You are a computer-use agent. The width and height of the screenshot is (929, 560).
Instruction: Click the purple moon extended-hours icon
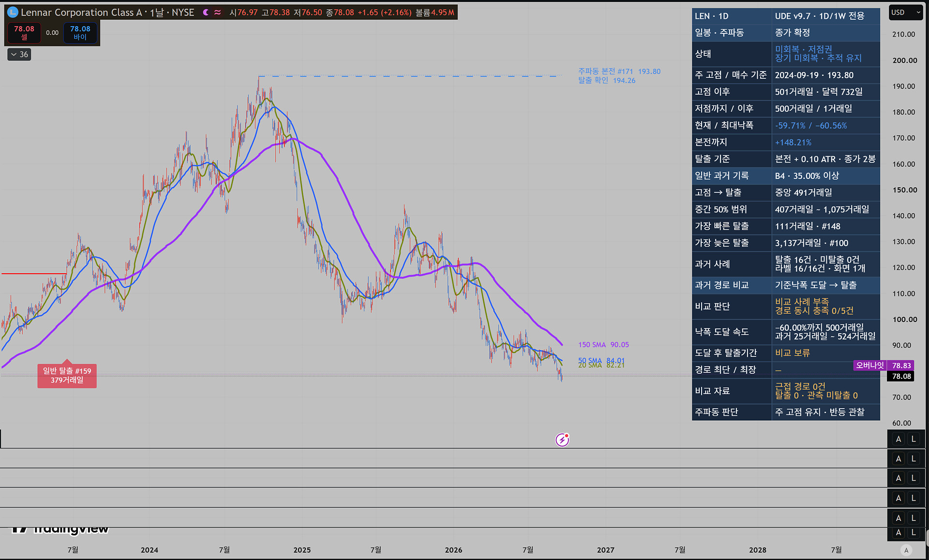[x=206, y=13]
